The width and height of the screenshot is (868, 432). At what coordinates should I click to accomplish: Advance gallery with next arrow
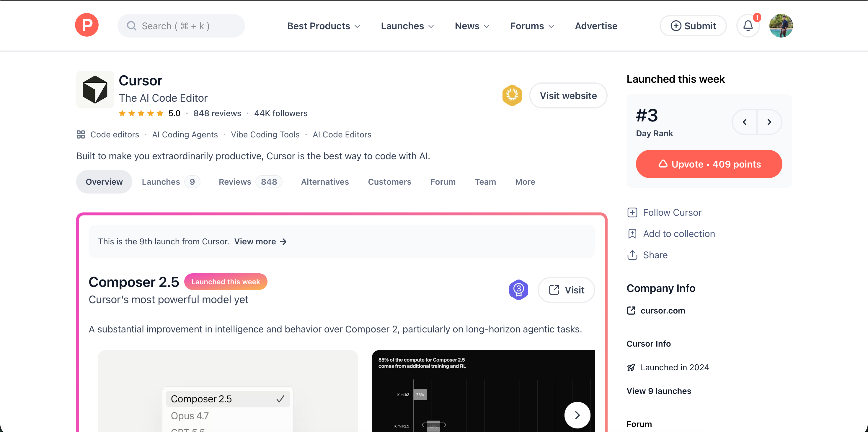[x=577, y=415]
